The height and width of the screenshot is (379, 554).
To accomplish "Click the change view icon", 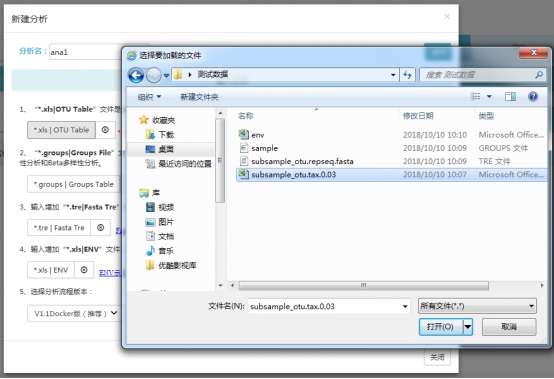I will tap(475, 96).
